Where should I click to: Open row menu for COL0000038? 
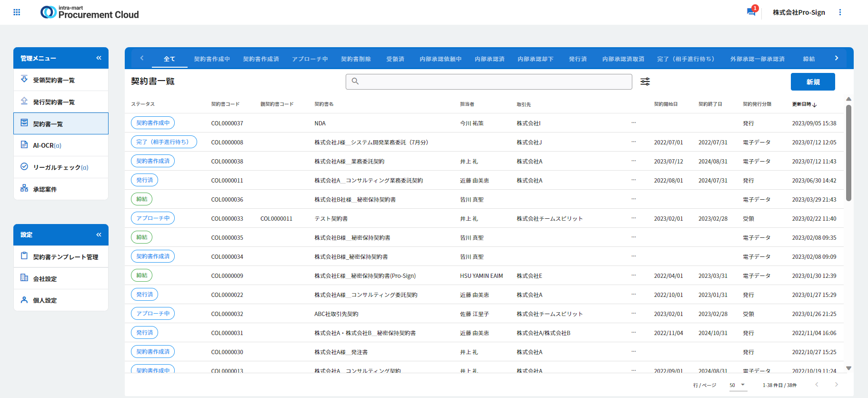633,161
